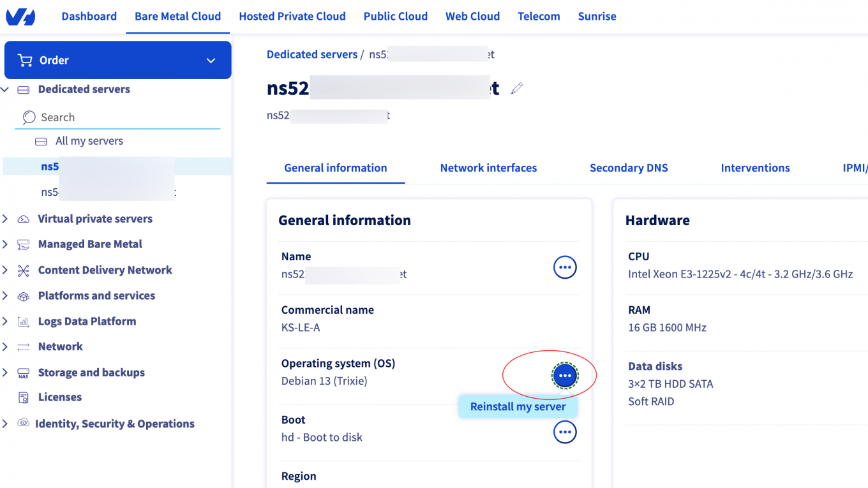
Task: Click the Content Delivery Network icon
Action: [x=24, y=270]
